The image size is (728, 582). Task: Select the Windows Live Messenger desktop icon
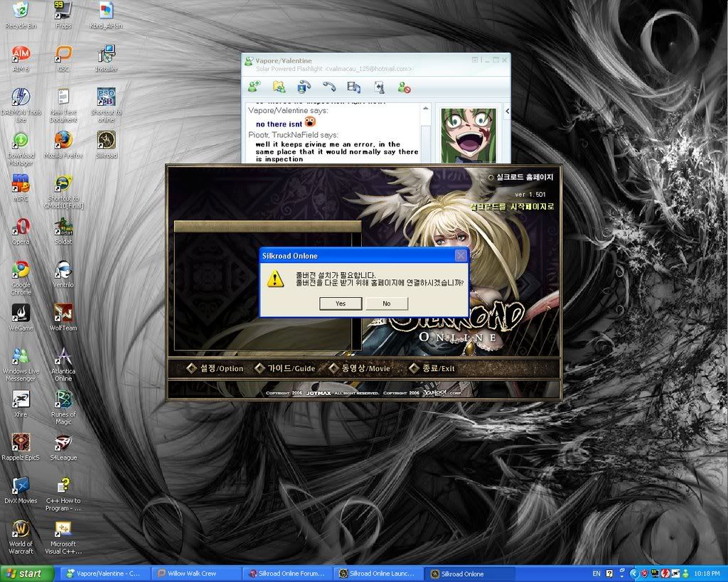21,365
